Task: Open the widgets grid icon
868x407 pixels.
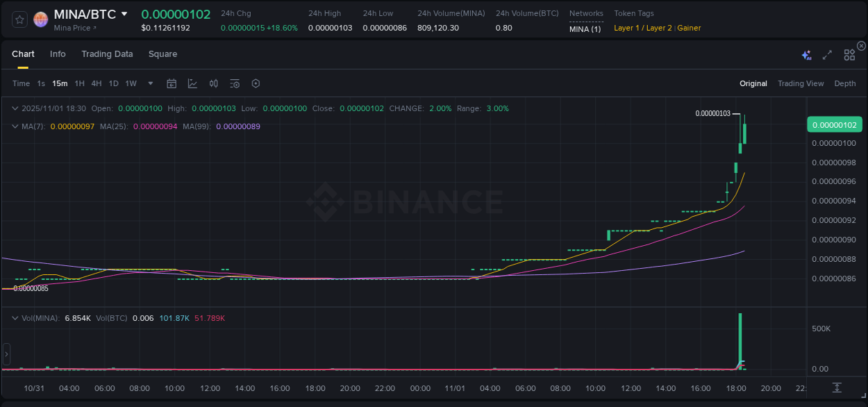Action: coord(849,54)
